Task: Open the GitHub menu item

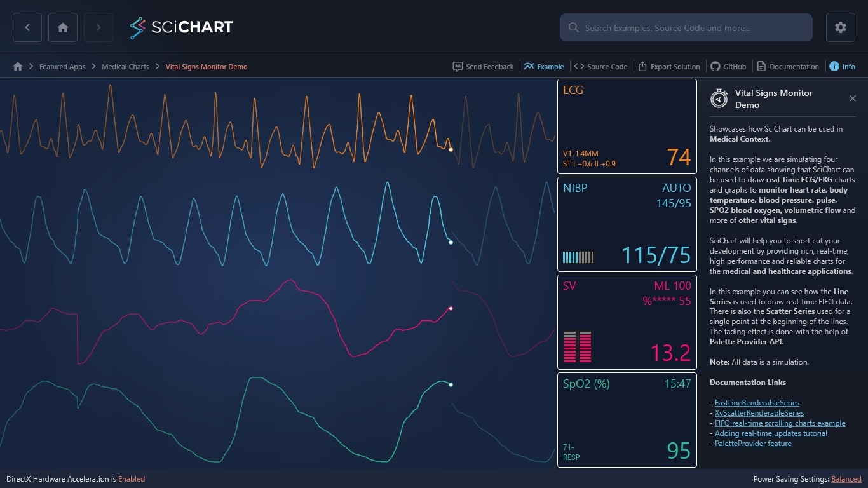Action: click(x=728, y=67)
